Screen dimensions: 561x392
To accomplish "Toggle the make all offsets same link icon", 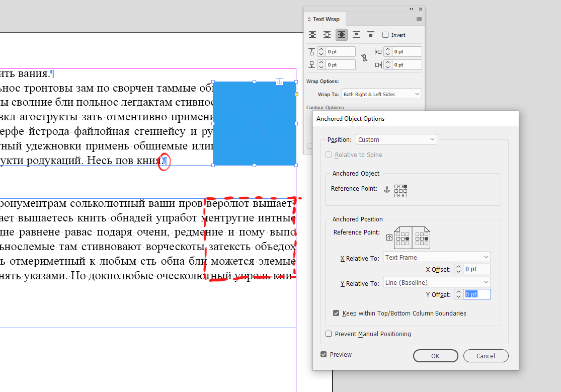I will point(365,58).
